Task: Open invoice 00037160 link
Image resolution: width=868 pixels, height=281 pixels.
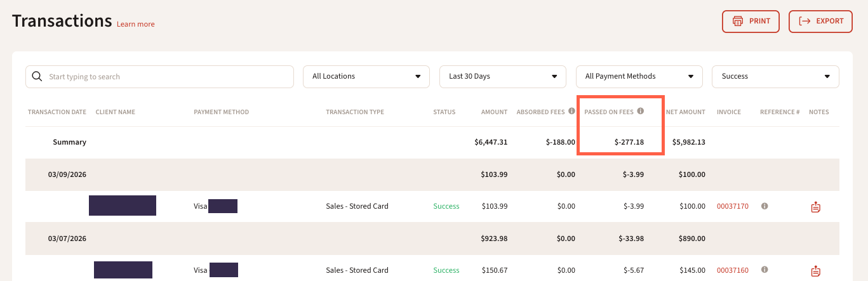Action: (732, 270)
